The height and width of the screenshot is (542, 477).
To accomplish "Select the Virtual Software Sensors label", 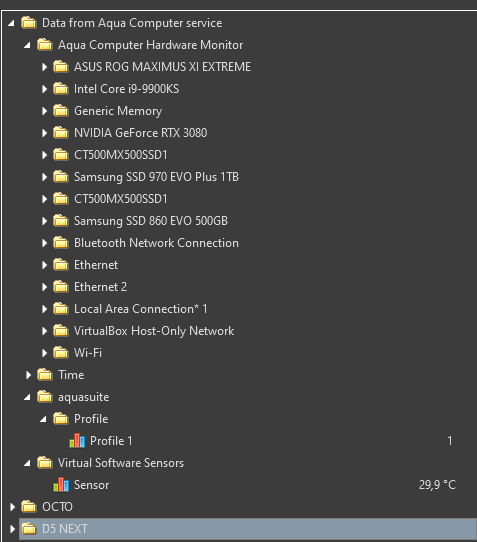I will click(x=121, y=462).
